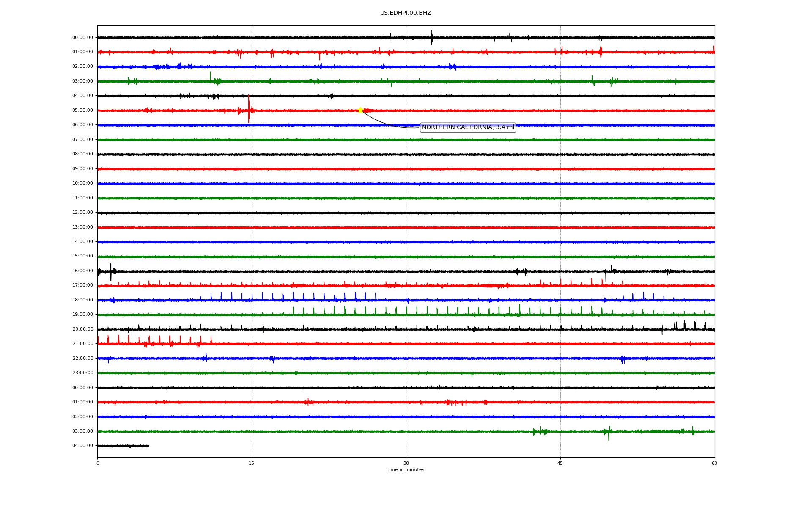Click the 18:00:00 row label
This screenshot has width=812, height=508.
click(82, 300)
